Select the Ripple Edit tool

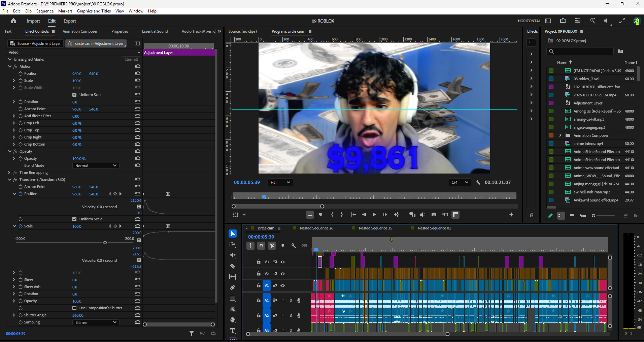click(x=233, y=255)
